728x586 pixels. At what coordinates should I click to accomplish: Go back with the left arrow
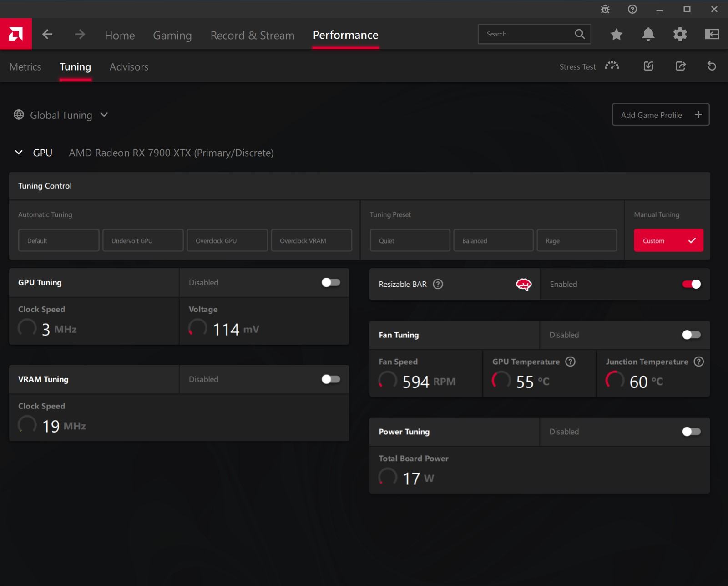pyautogui.click(x=47, y=34)
